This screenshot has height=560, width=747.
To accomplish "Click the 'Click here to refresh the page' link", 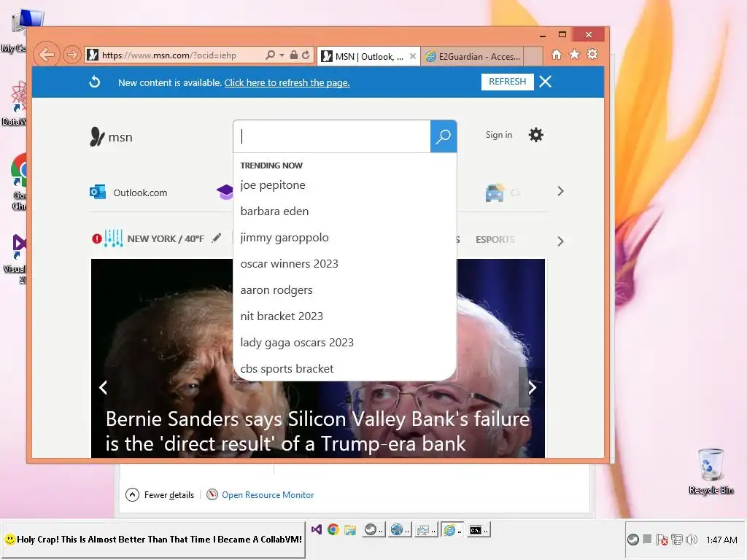I will coord(287,83).
